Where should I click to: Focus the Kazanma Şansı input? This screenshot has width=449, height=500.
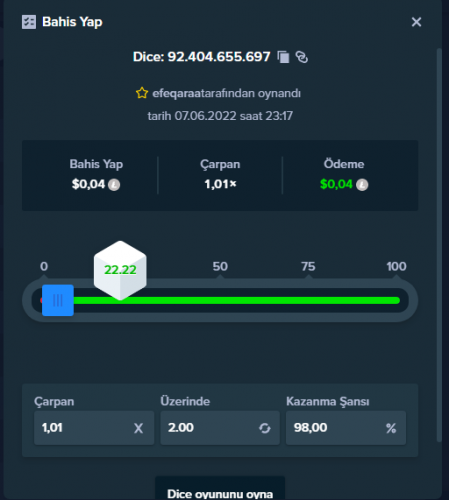(346, 428)
